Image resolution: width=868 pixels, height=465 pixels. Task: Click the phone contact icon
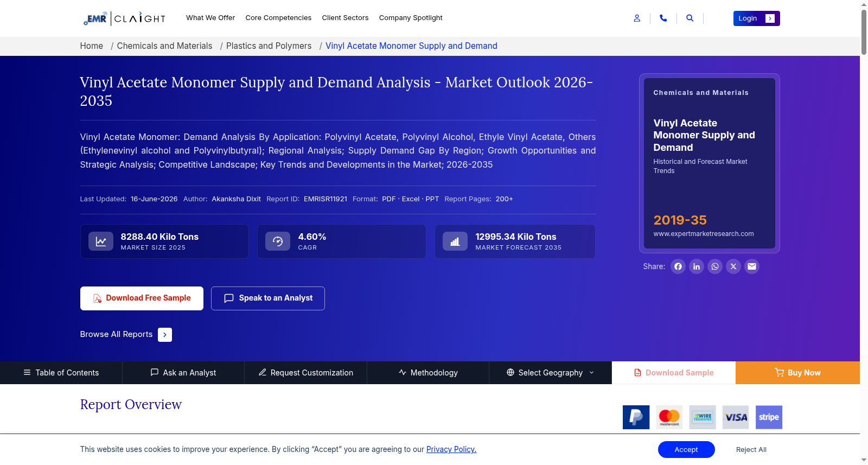663,18
